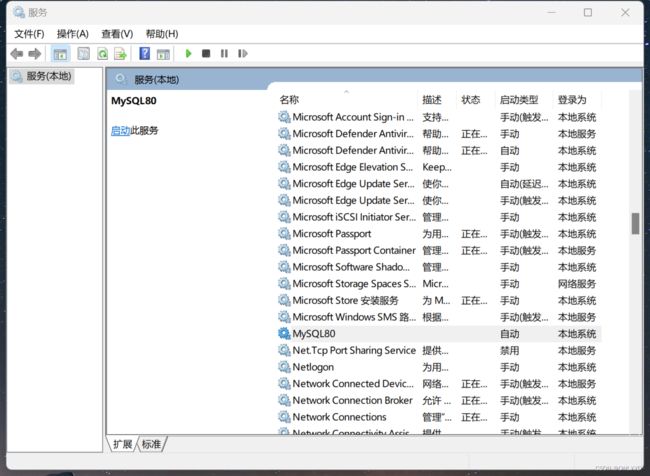Image resolution: width=650 pixels, height=476 pixels.
Task: Select Network Connection Broker service
Action: point(439,401)
